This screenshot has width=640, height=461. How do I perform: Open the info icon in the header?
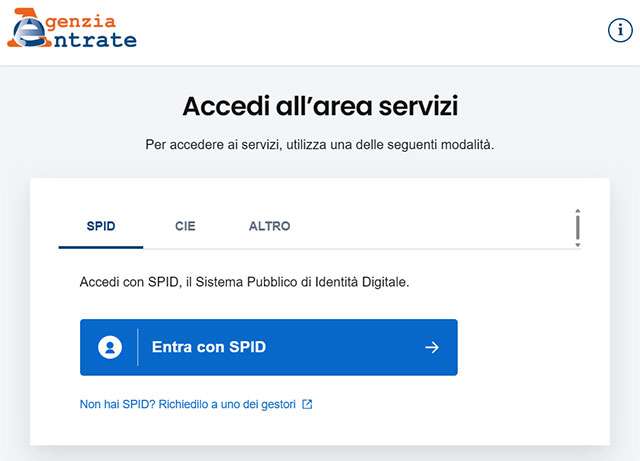point(620,30)
